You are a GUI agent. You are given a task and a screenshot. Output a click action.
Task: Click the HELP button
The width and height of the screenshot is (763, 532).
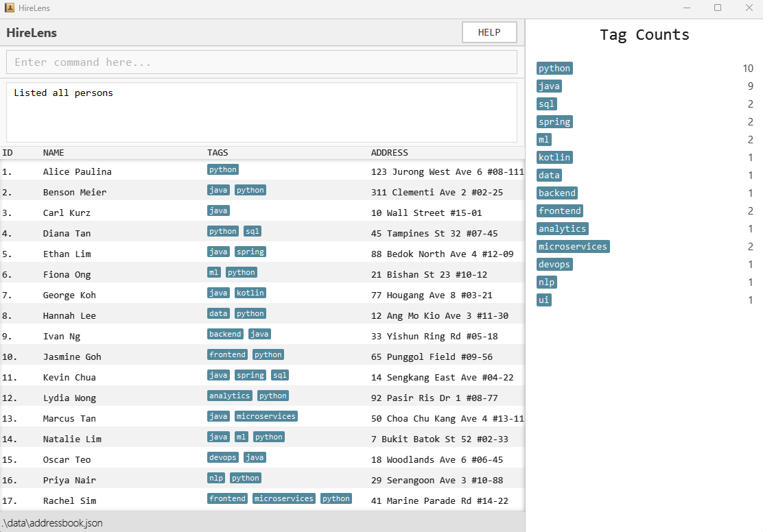(x=489, y=32)
